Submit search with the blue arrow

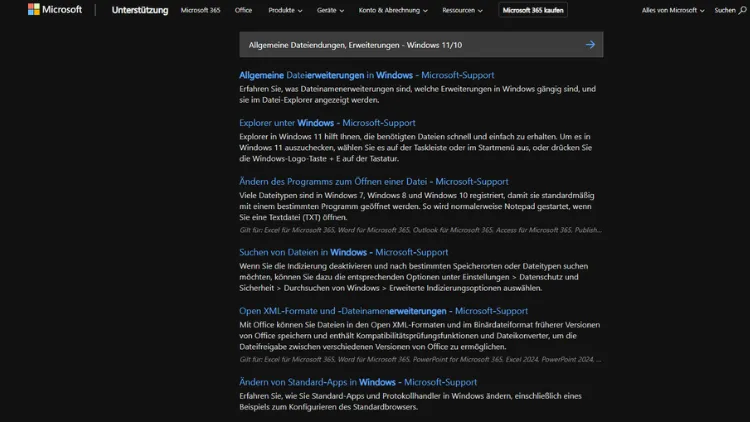pyautogui.click(x=590, y=44)
